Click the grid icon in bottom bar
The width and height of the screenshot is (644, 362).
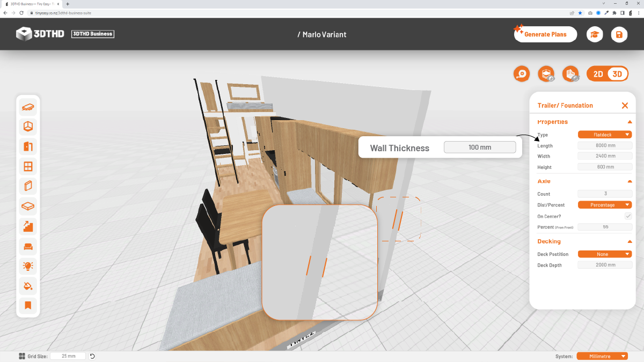pos(22,356)
